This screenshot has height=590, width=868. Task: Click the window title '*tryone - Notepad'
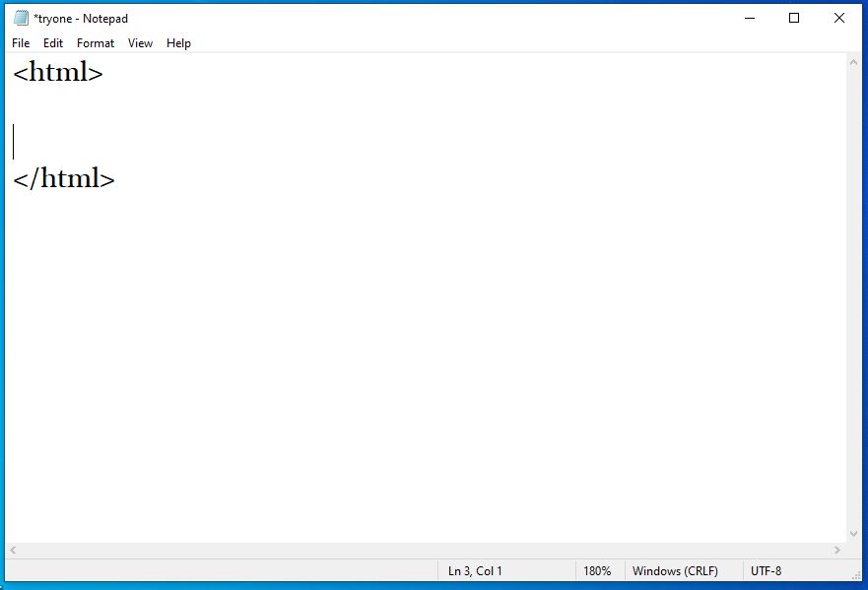81,19
